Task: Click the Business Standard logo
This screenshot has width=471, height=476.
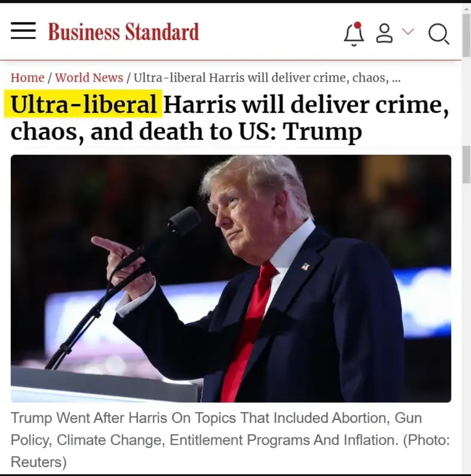Action: (x=123, y=31)
